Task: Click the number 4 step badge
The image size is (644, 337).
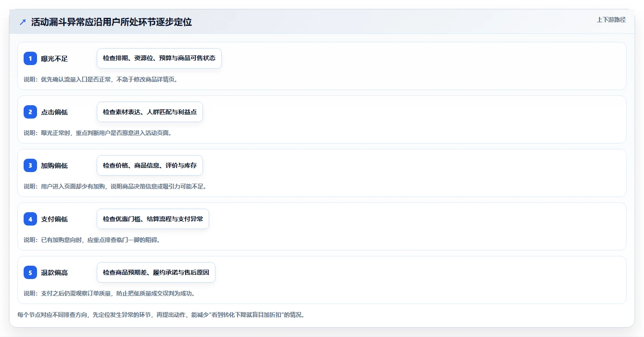Action: coord(30,219)
